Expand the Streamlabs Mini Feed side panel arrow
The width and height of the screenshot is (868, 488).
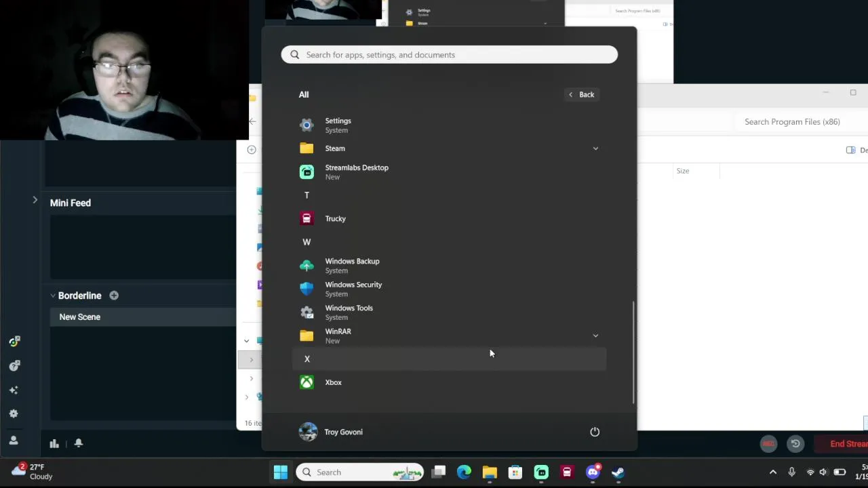pos(35,200)
